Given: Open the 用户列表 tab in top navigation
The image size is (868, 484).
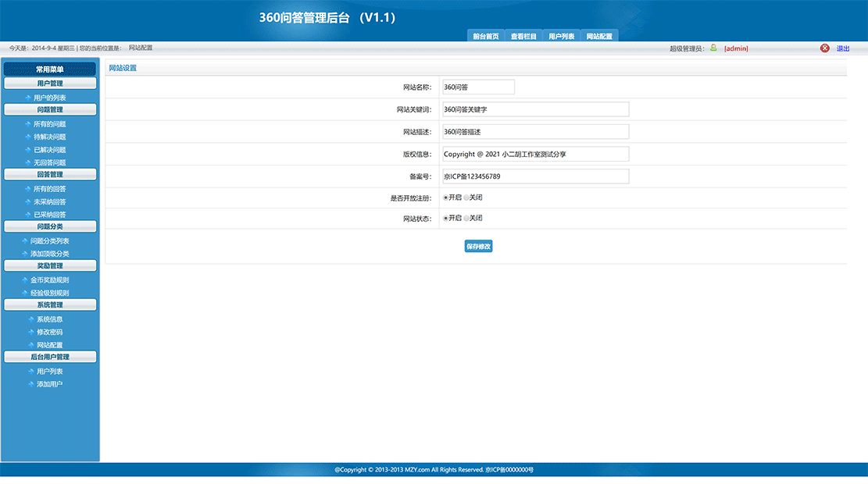Looking at the screenshot, I should point(561,35).
